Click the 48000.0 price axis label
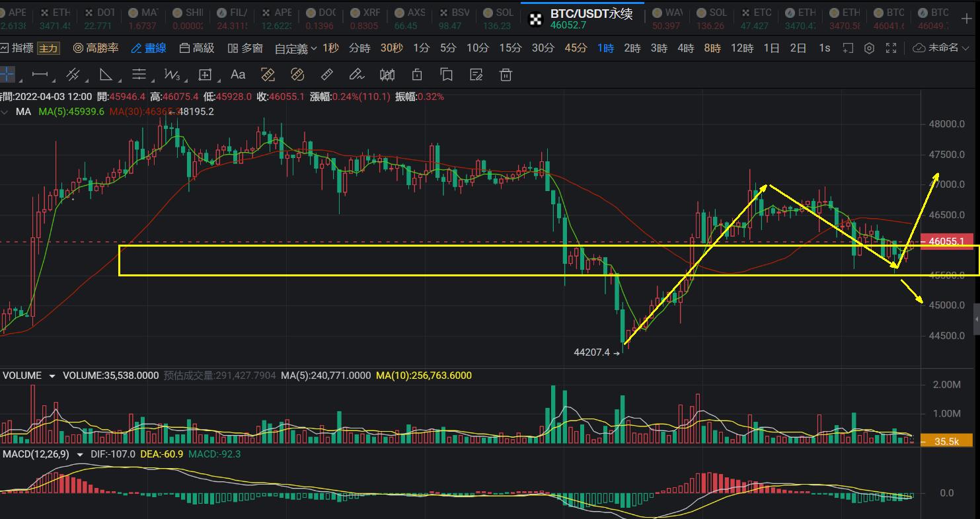 (x=947, y=124)
